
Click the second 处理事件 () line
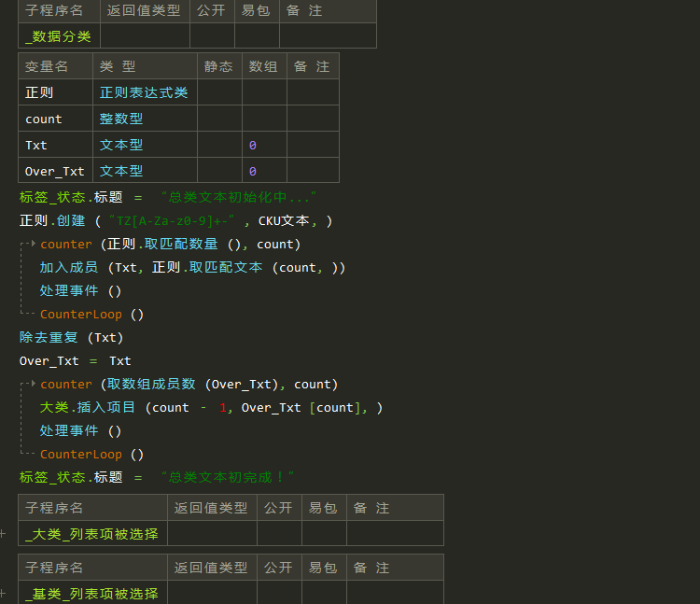[x=80, y=430]
